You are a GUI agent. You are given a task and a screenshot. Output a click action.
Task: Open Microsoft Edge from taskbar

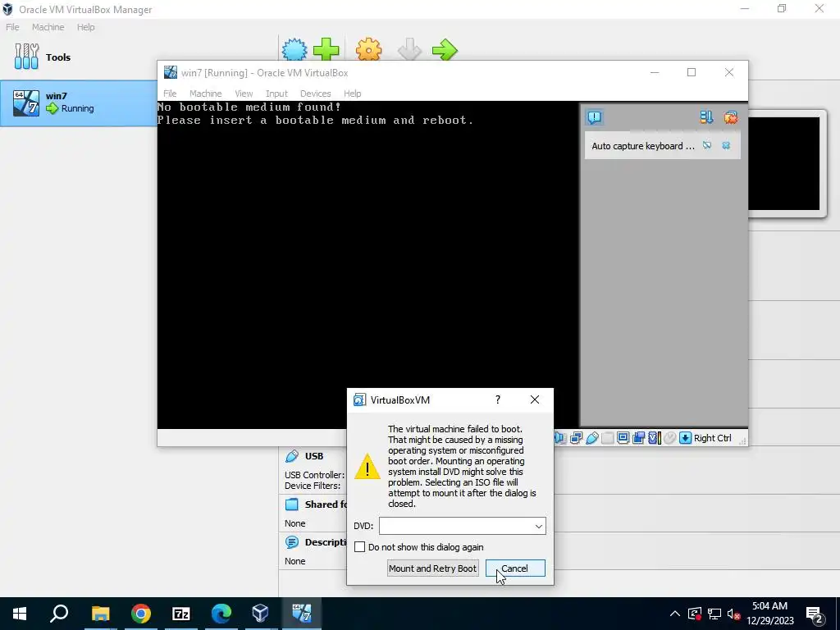221,614
